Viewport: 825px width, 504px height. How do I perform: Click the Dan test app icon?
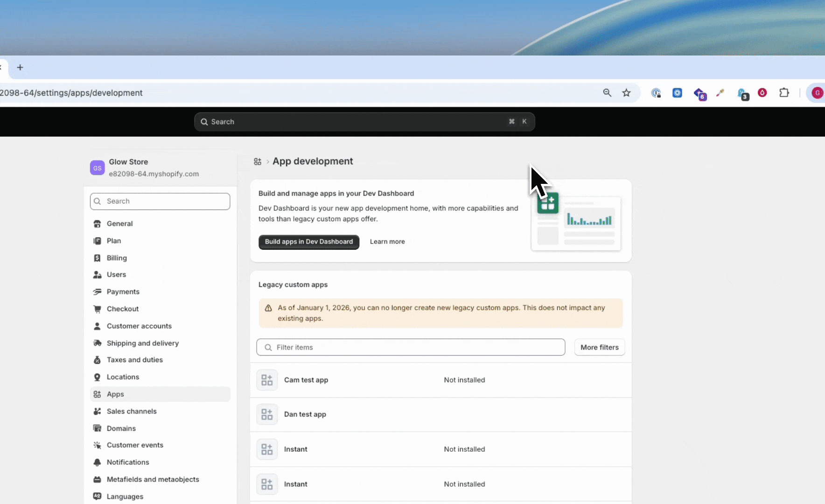pos(267,414)
